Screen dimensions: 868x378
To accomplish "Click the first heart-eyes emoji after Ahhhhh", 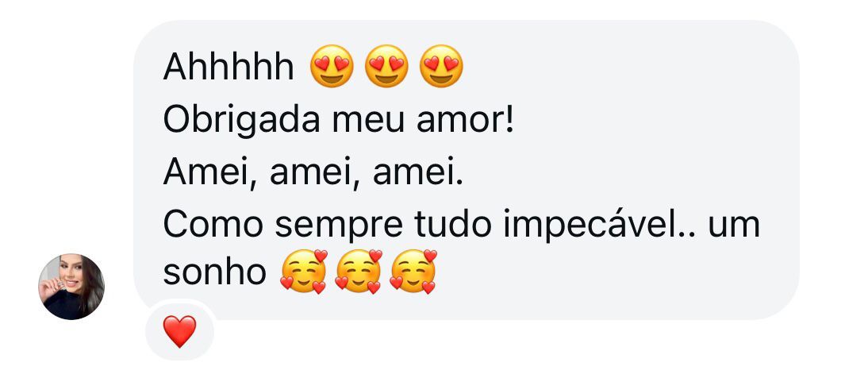I will click(x=331, y=68).
